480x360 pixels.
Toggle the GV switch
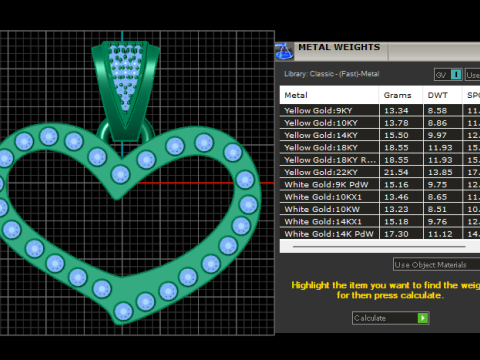click(x=448, y=75)
